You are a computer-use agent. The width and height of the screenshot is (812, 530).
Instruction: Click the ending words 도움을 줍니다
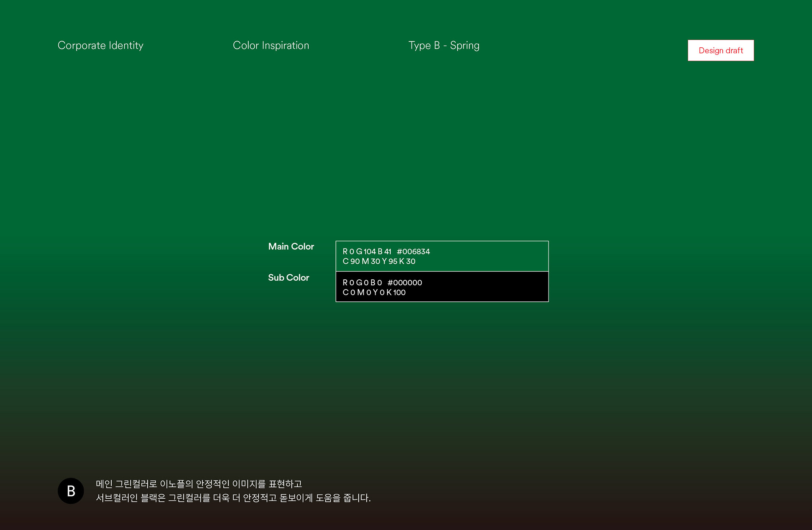pos(343,498)
